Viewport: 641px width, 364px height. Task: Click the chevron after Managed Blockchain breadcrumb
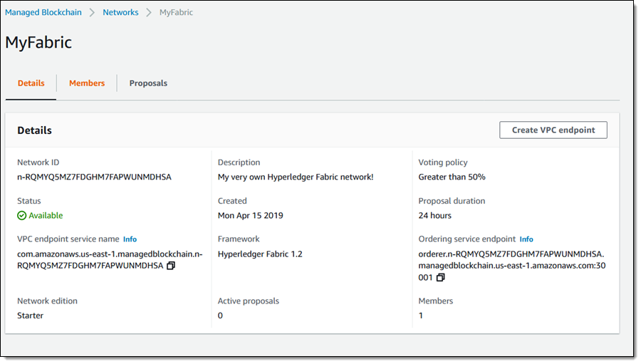click(x=92, y=13)
